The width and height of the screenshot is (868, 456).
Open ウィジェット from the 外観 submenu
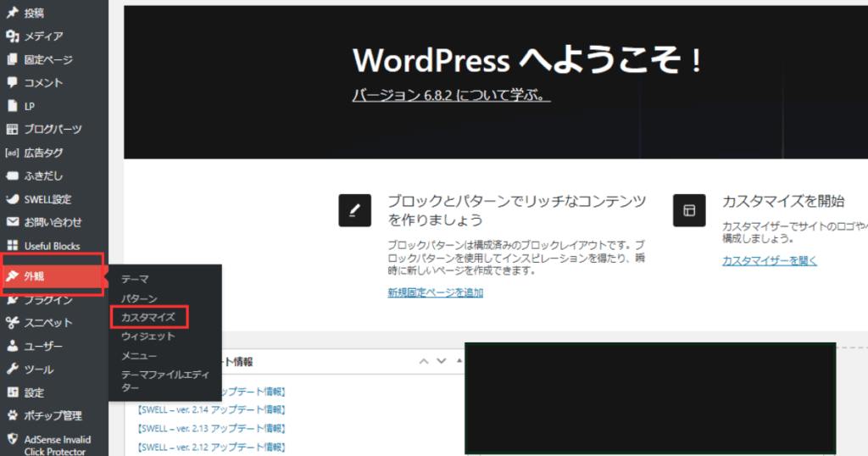(x=148, y=336)
